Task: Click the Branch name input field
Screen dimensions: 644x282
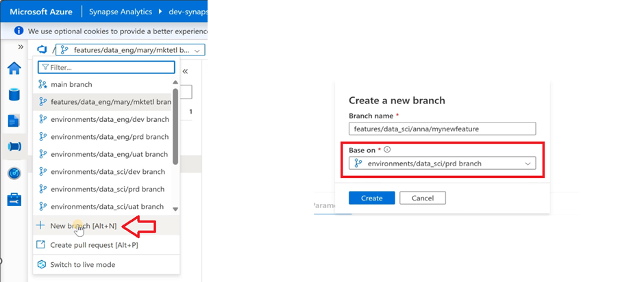Action: point(443,129)
